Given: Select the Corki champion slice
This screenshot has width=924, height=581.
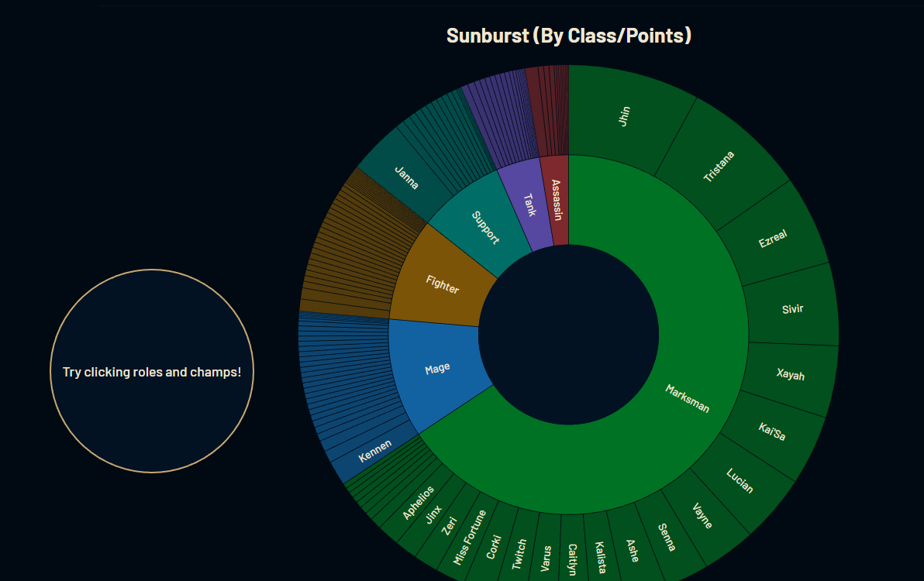Looking at the screenshot, I should [x=493, y=546].
